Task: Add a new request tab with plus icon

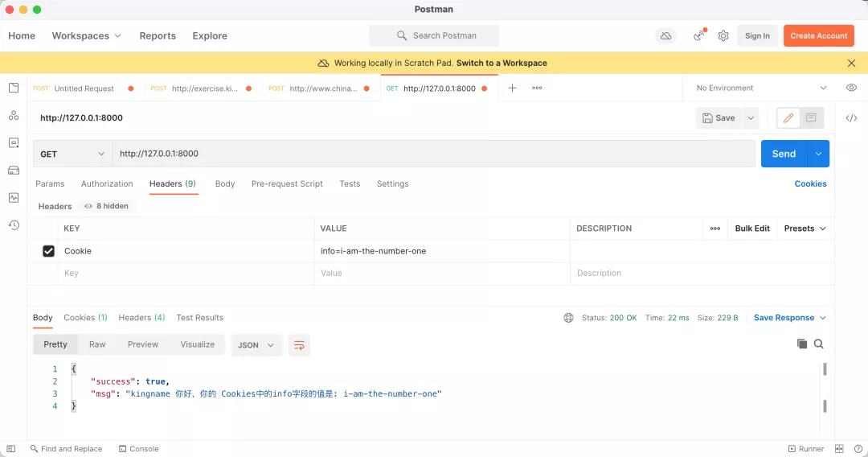Action: (x=512, y=88)
